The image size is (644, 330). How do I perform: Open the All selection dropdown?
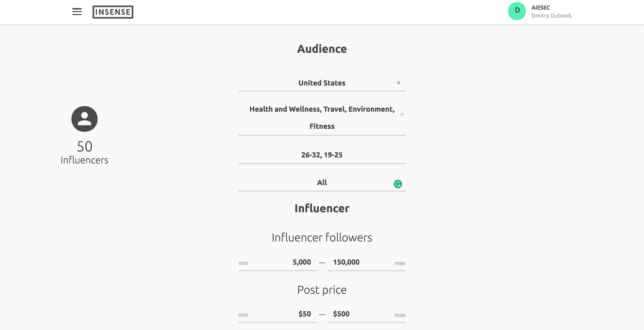(x=321, y=183)
